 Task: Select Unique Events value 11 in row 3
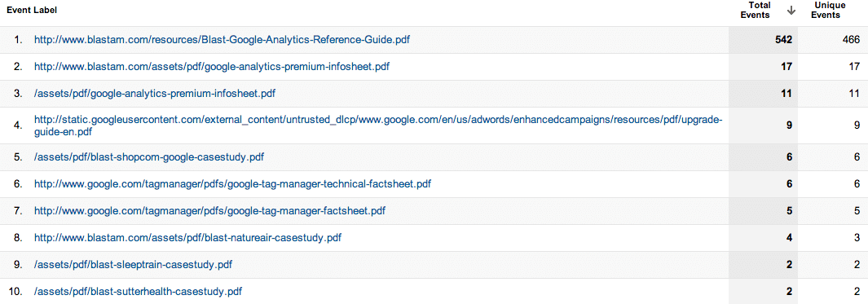[x=854, y=94]
